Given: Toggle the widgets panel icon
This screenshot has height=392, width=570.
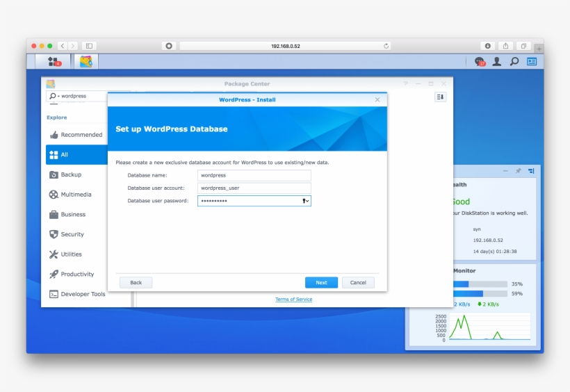Looking at the screenshot, I should tap(532, 61).
